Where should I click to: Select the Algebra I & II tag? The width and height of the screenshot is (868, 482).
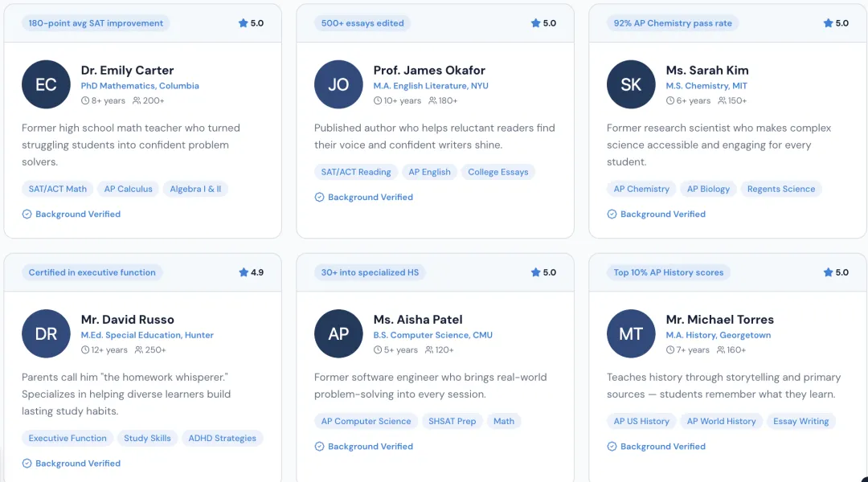coord(195,189)
